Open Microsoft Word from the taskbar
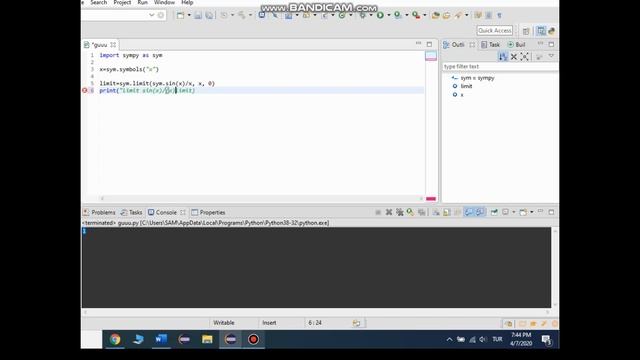Screen dimensions: 640x360 tap(161, 339)
